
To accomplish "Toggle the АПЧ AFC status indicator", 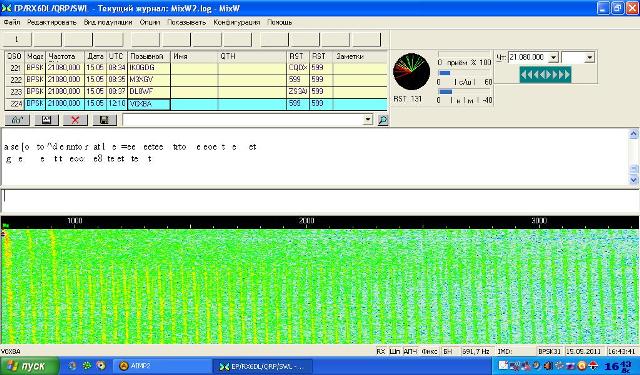I will (x=410, y=351).
